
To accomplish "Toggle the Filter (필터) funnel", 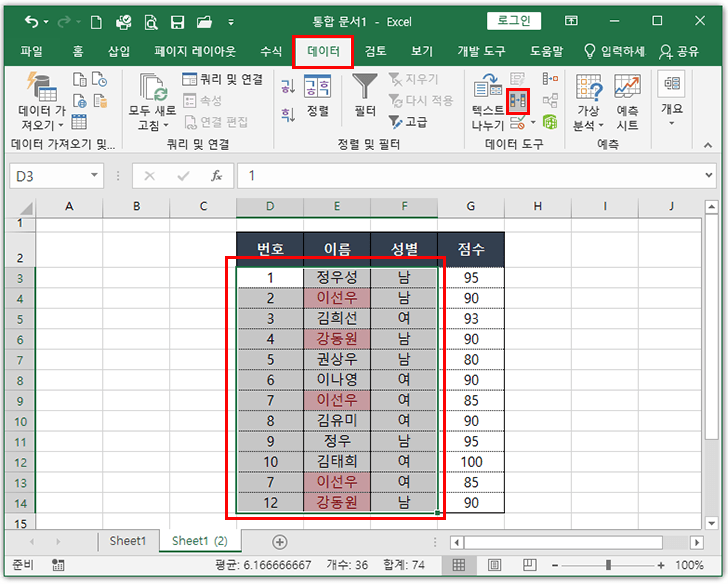I will (x=365, y=96).
